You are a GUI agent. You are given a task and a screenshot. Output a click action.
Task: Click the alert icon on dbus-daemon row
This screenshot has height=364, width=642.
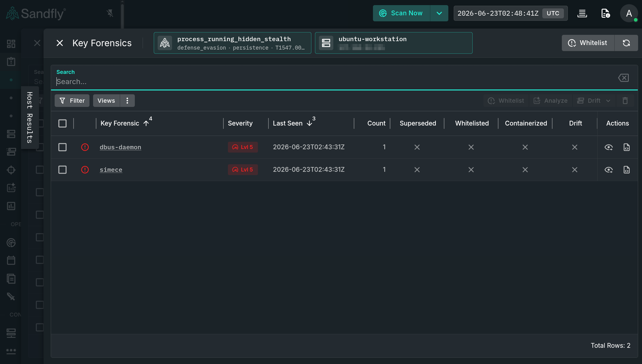tap(85, 147)
